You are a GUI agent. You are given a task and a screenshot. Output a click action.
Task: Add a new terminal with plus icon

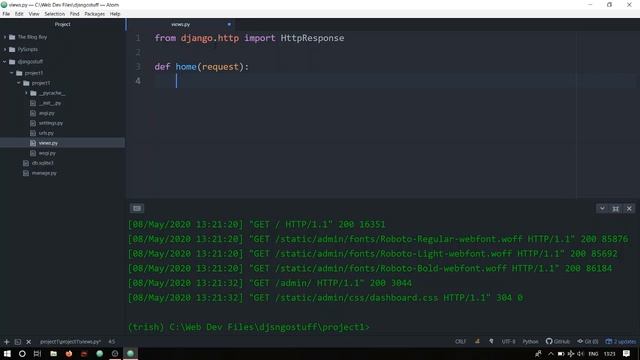[x=7, y=342]
